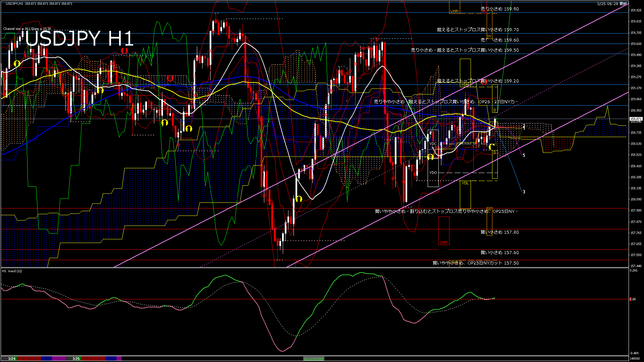Click the large USDJPY H1 title
This screenshot has width=644, height=362.
(79, 39)
